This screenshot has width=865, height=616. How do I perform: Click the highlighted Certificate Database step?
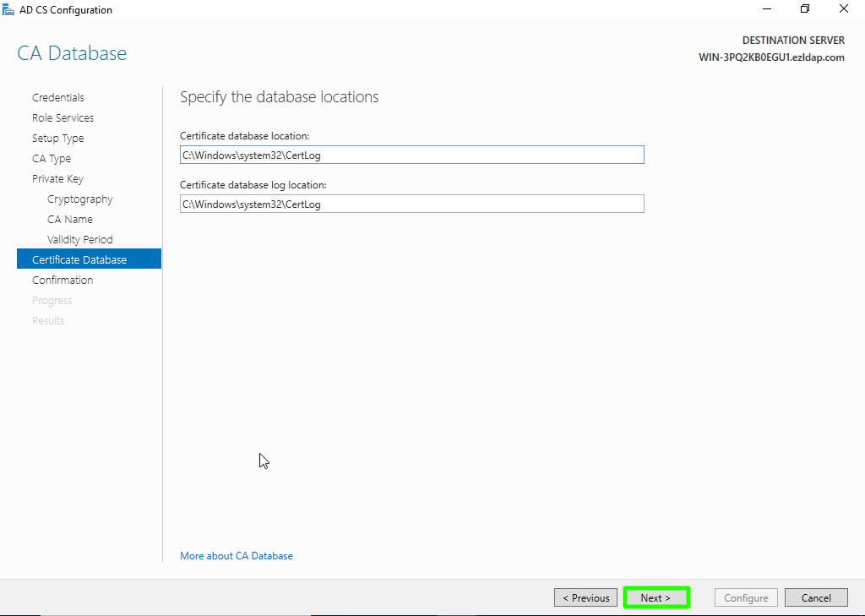point(79,259)
